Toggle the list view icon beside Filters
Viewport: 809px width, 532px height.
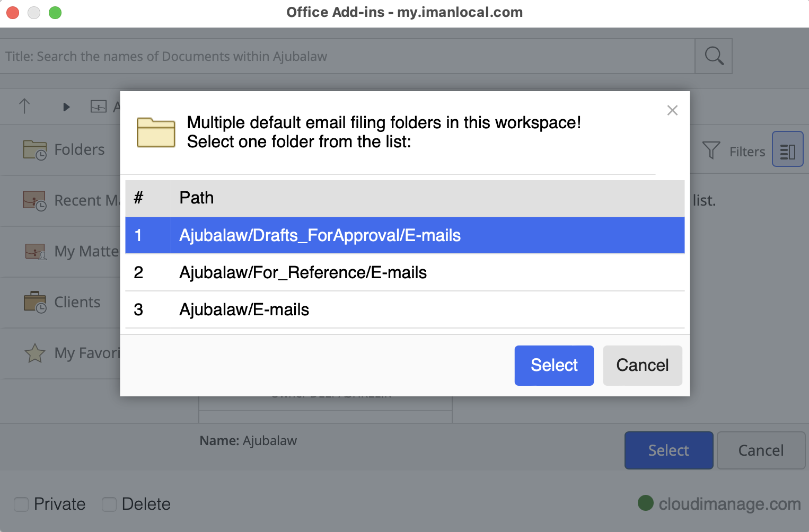point(787,149)
